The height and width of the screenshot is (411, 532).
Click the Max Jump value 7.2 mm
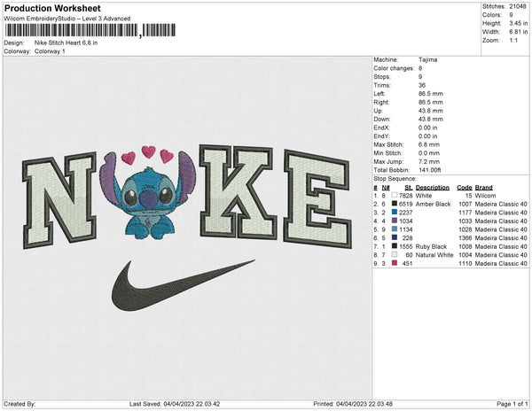coord(429,161)
